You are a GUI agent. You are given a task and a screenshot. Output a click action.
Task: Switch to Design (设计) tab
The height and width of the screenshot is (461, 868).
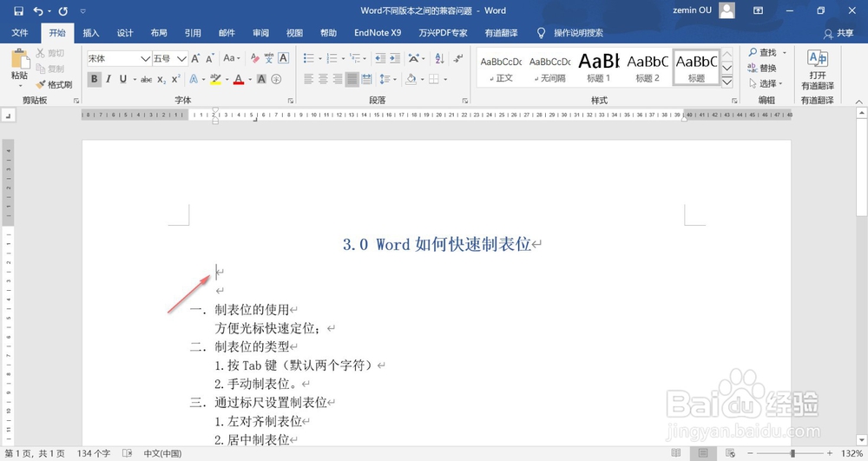pos(125,33)
